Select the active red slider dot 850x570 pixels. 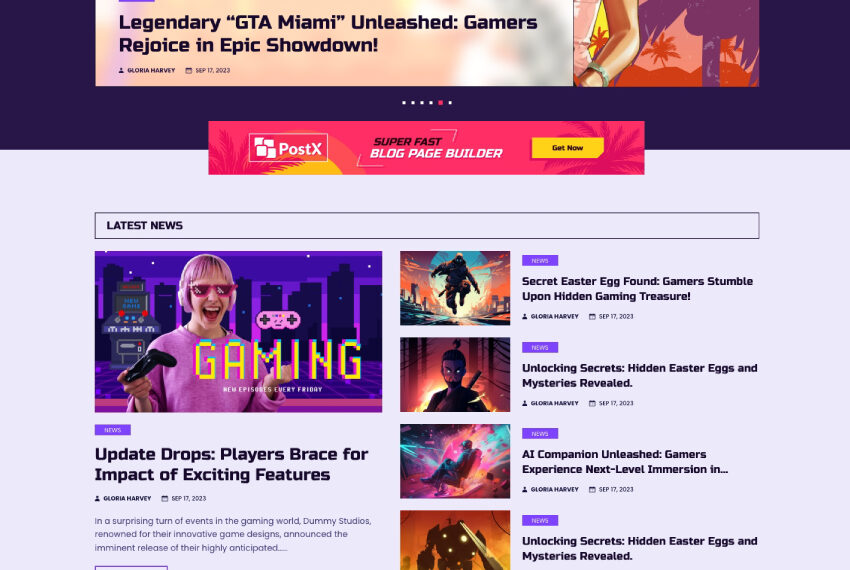point(441,103)
